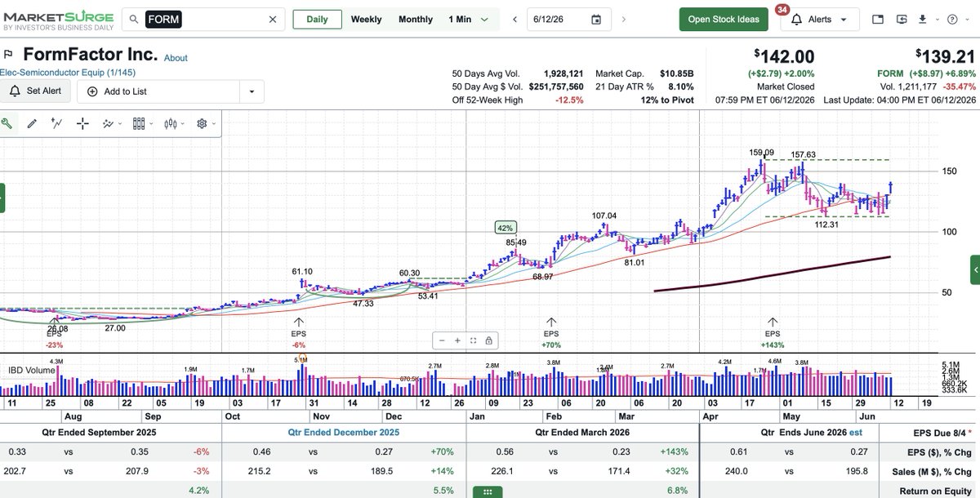This screenshot has height=498, width=980.
Task: Click the data panel columns icon
Action: tap(139, 124)
